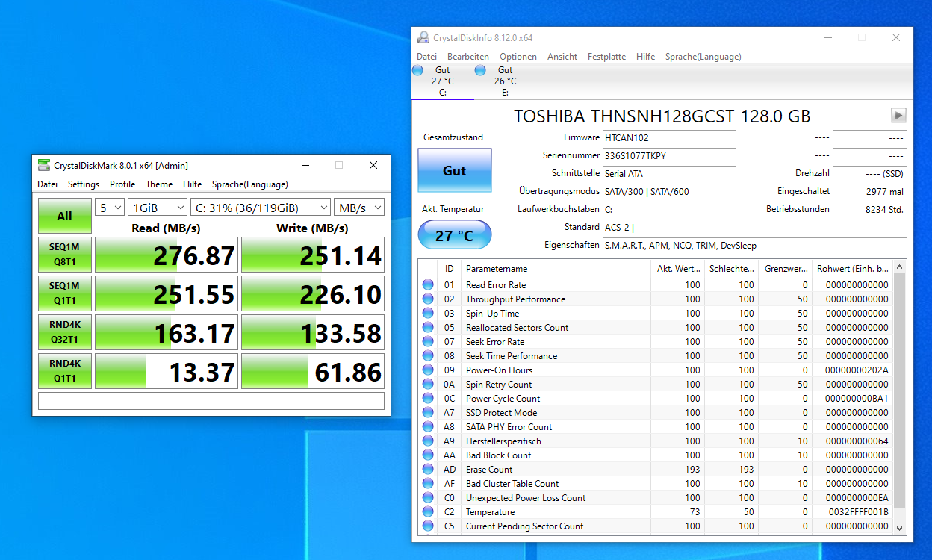Click the TOSHIBA THNSNH128GCST drive title
The height and width of the screenshot is (560, 932).
(662, 116)
